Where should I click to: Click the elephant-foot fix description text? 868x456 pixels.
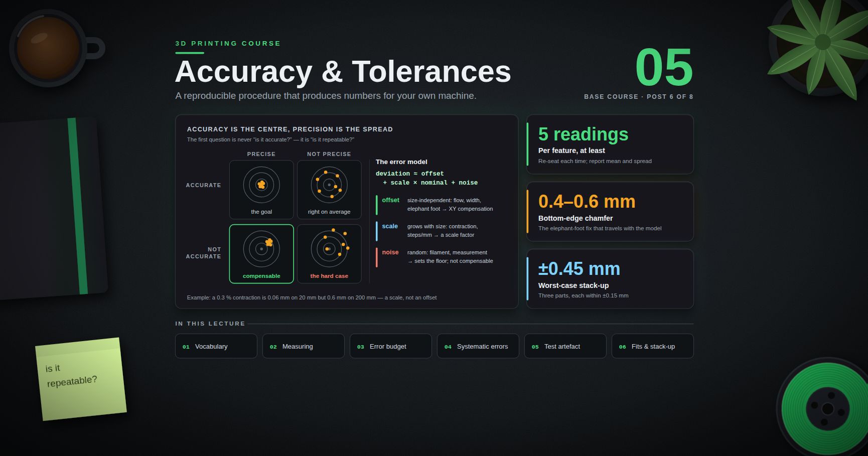pyautogui.click(x=600, y=228)
